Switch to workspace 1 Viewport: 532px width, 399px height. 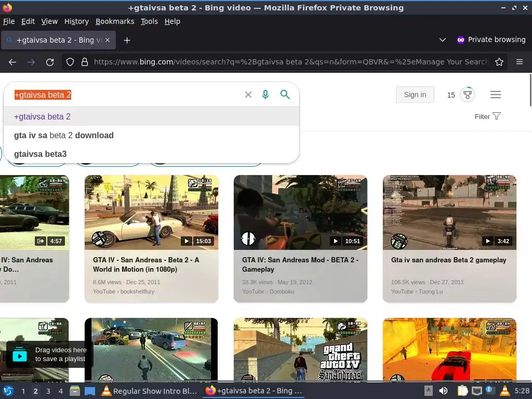coord(23,391)
